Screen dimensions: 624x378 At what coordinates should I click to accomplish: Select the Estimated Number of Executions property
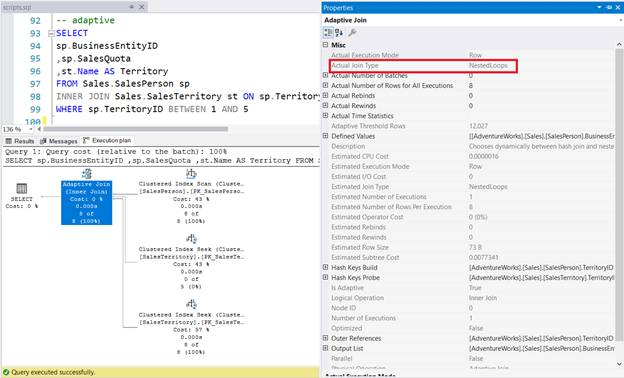(472, 197)
